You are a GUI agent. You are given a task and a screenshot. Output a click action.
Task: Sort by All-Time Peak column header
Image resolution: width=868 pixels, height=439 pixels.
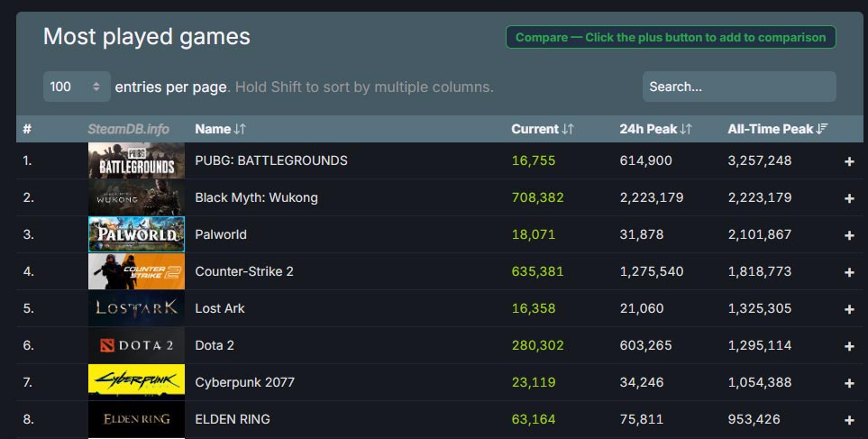(x=777, y=129)
